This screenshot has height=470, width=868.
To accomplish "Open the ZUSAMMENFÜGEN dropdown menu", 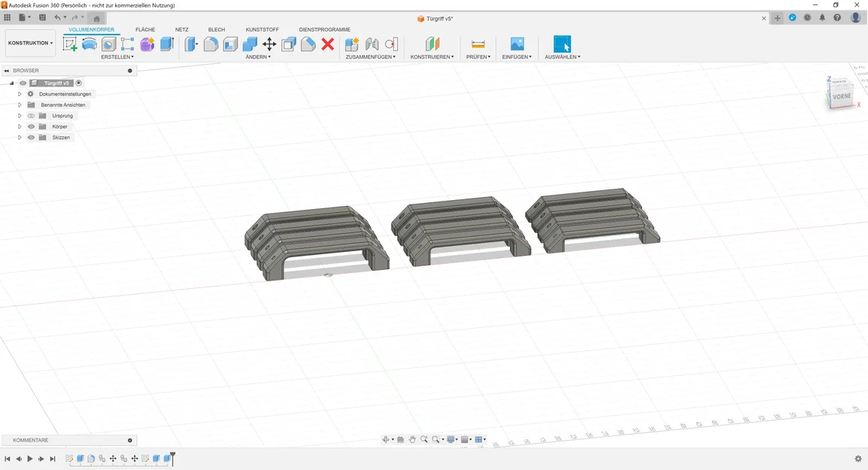I will [370, 57].
